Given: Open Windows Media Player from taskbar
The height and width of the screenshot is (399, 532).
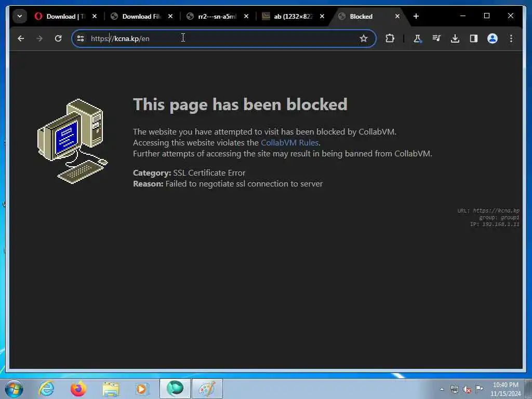Looking at the screenshot, I should point(141,389).
